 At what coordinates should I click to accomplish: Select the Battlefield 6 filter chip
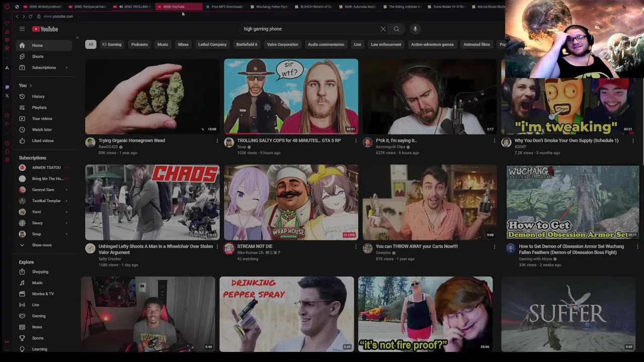[247, 44]
